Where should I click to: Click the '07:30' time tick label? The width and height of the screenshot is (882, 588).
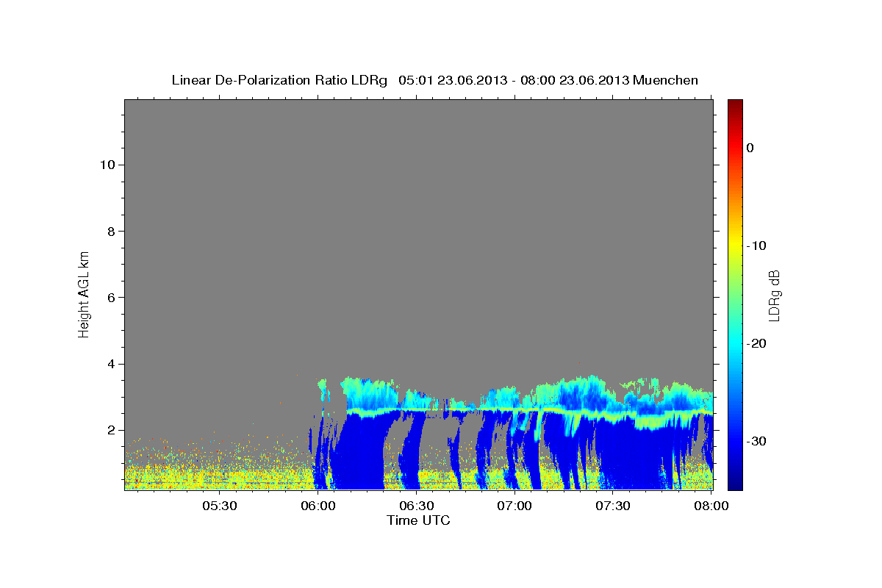[x=613, y=506]
